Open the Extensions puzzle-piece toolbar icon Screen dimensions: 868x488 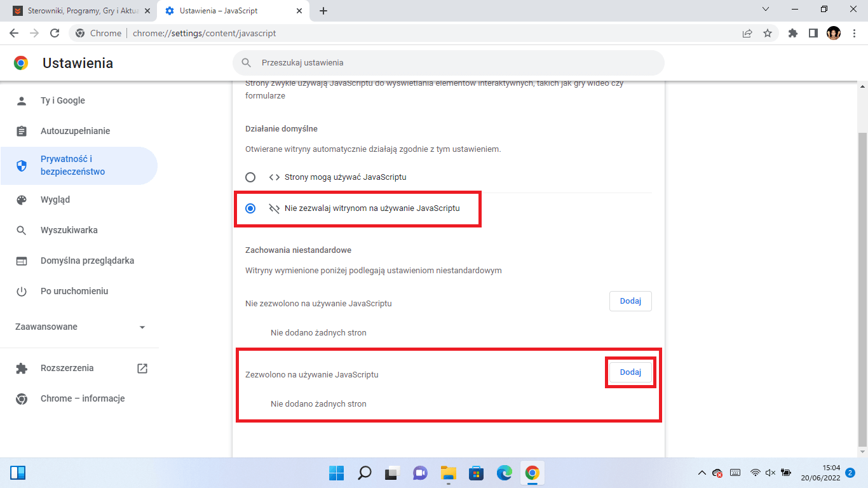coord(792,33)
